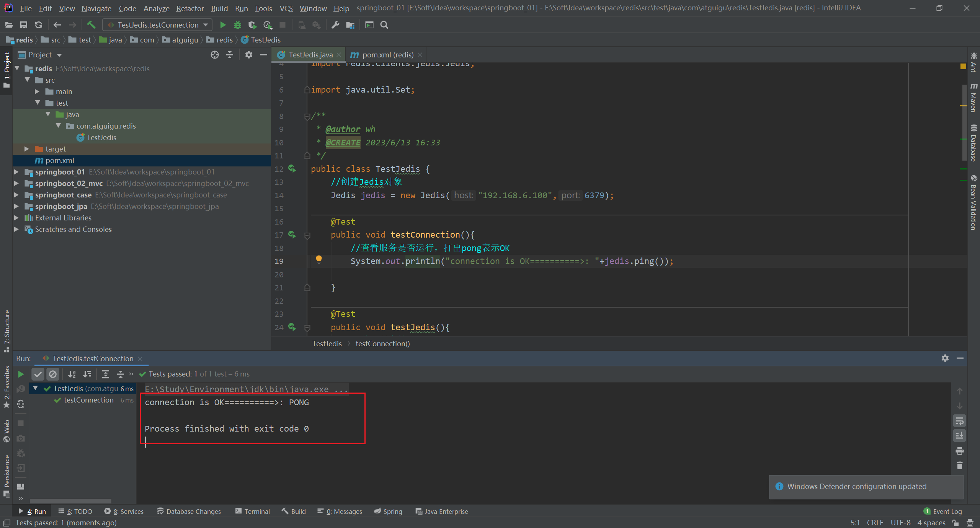Open Project Structure icon in toolbar
Screen dimensions: 980x528
tap(350, 25)
